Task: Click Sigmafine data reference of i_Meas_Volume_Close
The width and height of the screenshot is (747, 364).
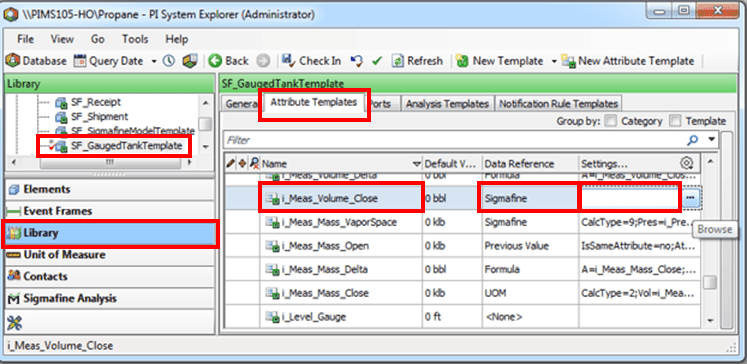Action: pos(530,199)
